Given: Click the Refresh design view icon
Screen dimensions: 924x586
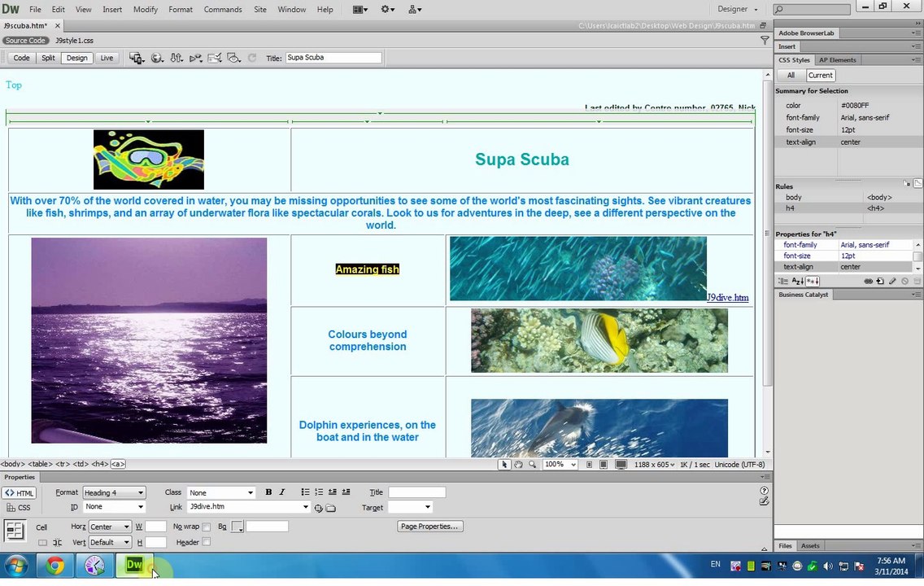Looking at the screenshot, I should (252, 58).
